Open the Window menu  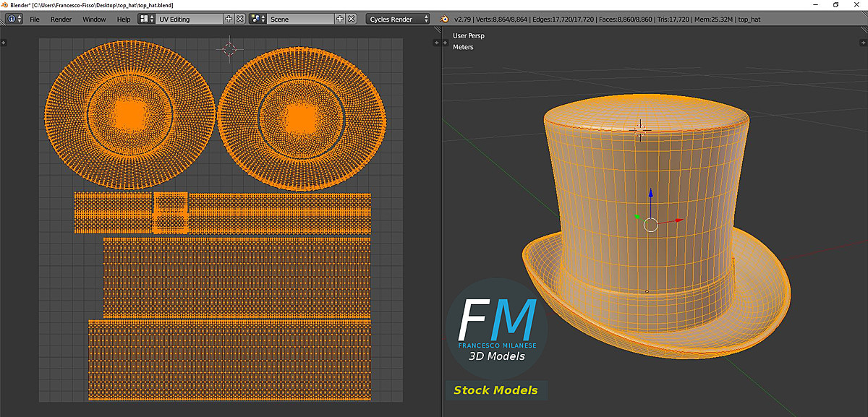(x=94, y=20)
